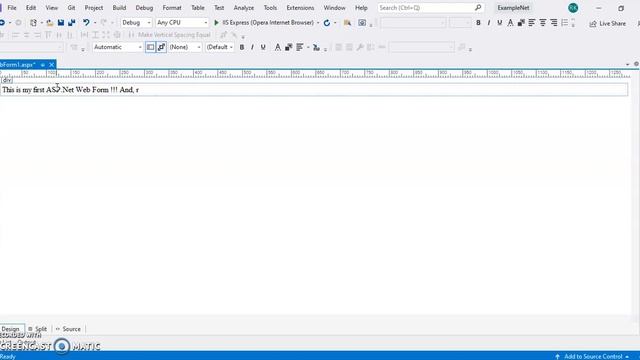Undo the last edit
This screenshot has height=360, width=640.
86,23
